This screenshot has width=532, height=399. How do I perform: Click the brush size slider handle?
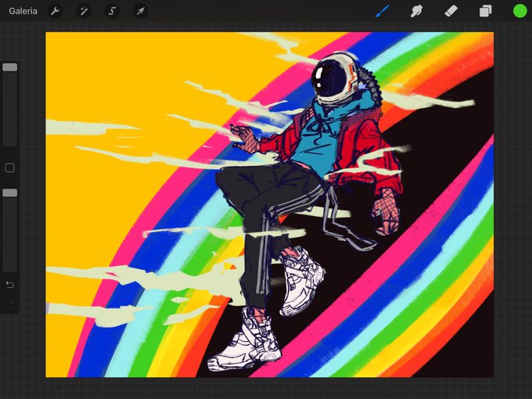click(x=10, y=67)
